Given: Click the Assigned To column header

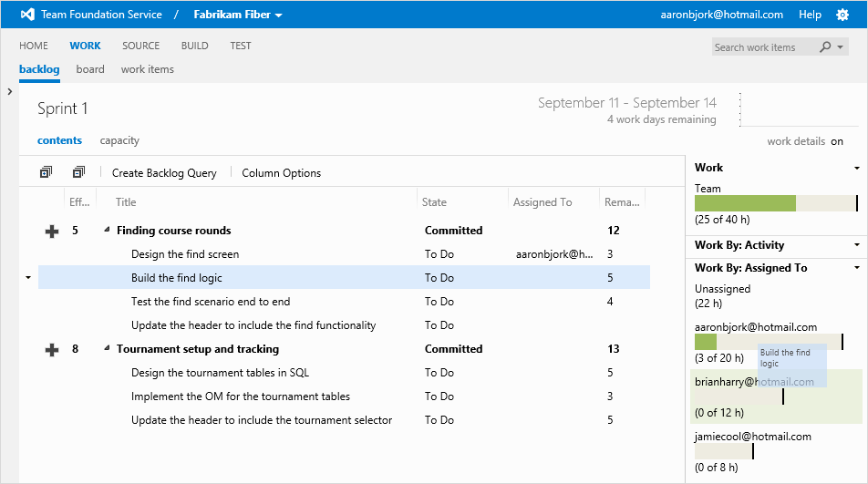Looking at the screenshot, I should (542, 202).
